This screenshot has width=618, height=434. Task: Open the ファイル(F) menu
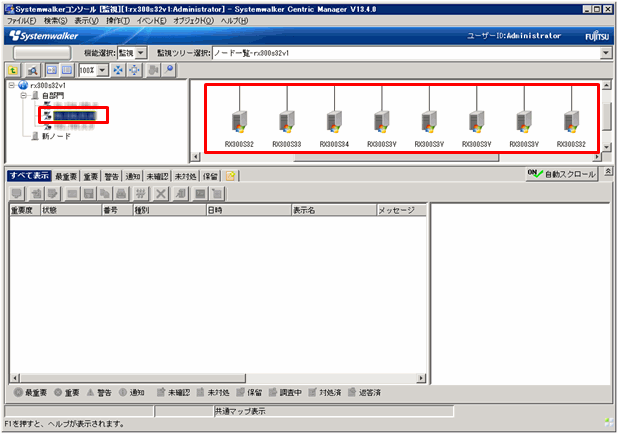(x=22, y=21)
